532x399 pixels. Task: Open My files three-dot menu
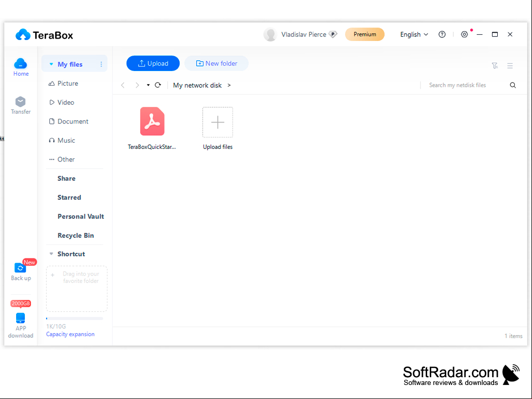click(x=101, y=64)
